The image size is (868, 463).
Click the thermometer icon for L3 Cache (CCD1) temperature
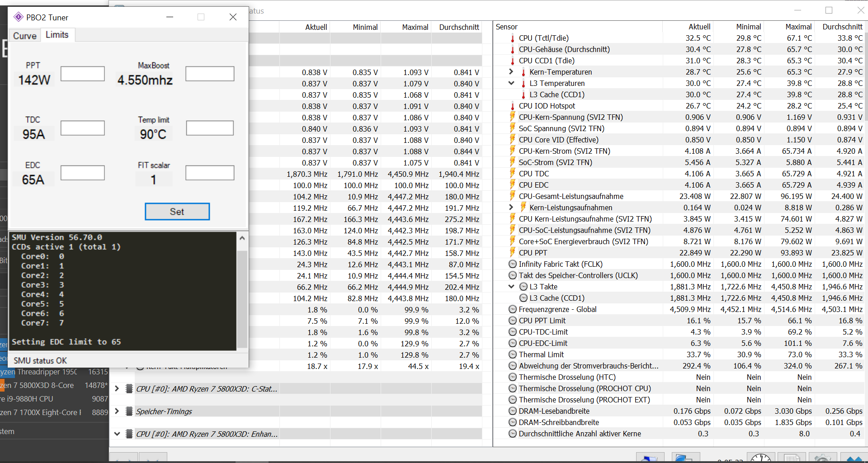coord(523,94)
